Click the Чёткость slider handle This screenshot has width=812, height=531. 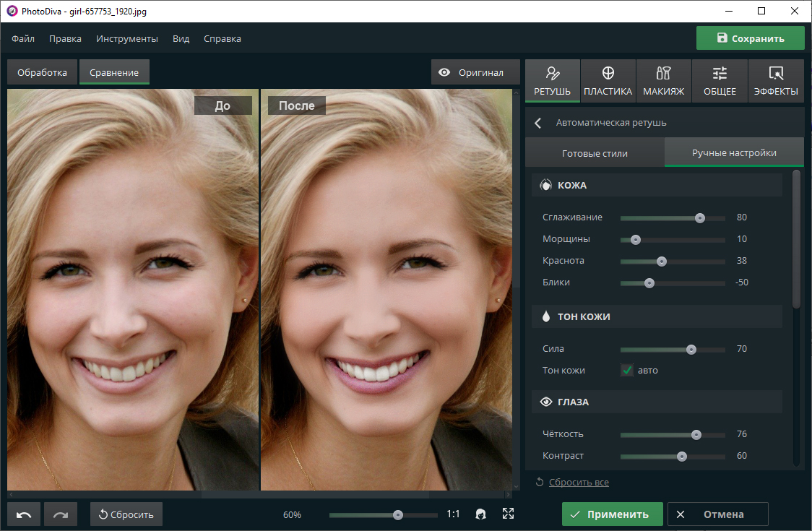(696, 435)
